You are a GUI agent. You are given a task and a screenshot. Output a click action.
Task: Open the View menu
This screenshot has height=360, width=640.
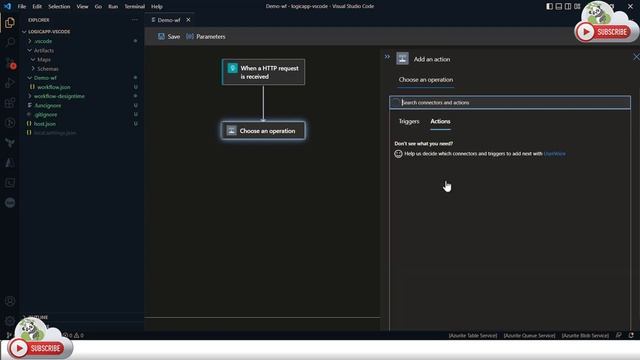pos(82,6)
